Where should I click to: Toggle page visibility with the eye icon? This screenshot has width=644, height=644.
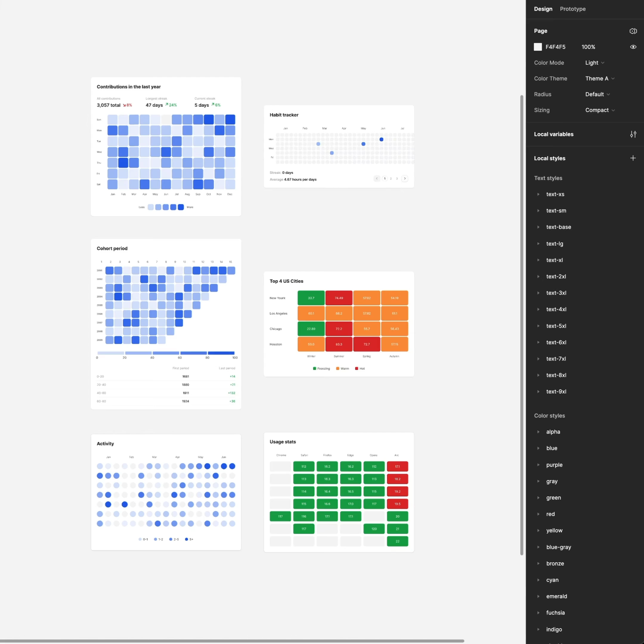[633, 47]
